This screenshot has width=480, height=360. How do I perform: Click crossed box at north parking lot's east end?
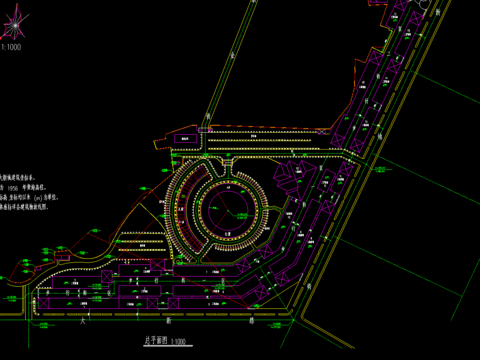click(x=321, y=132)
